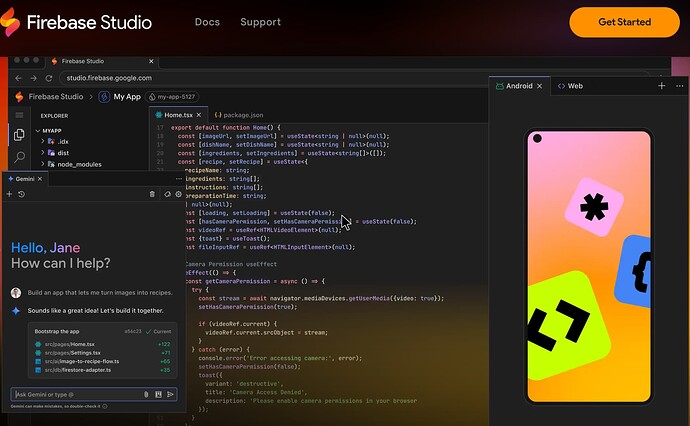The image size is (690, 426).
Task: Click the Firebase Studio breadcrumb
Action: pyautogui.click(x=55, y=96)
